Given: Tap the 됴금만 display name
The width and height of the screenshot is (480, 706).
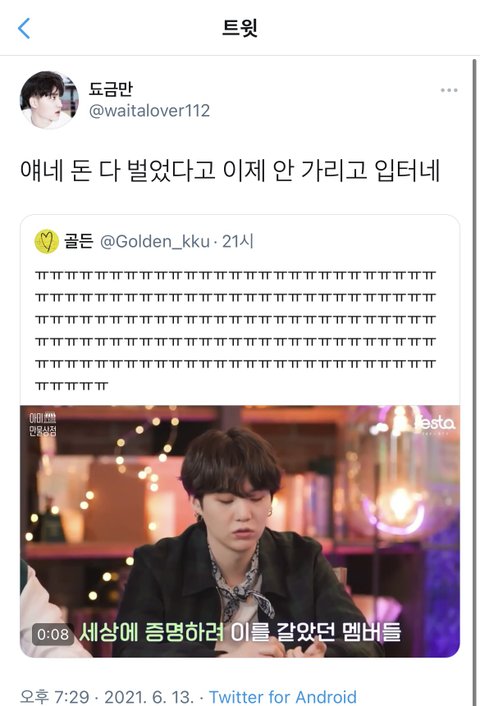Looking at the screenshot, I should pos(110,89).
